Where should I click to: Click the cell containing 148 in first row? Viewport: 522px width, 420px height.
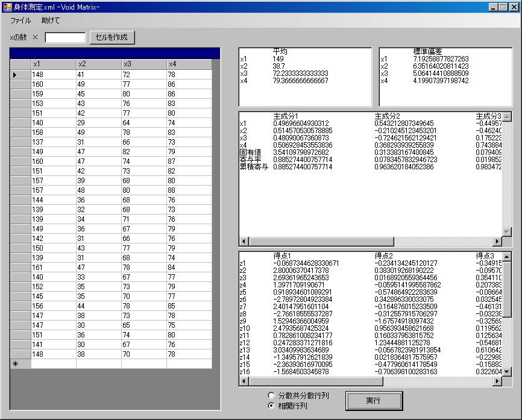(53, 75)
